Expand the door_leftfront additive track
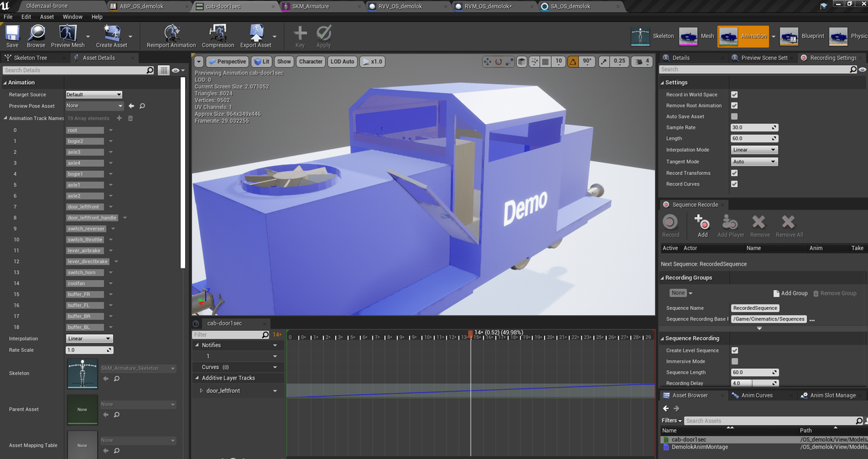The image size is (868, 459). pos(201,391)
